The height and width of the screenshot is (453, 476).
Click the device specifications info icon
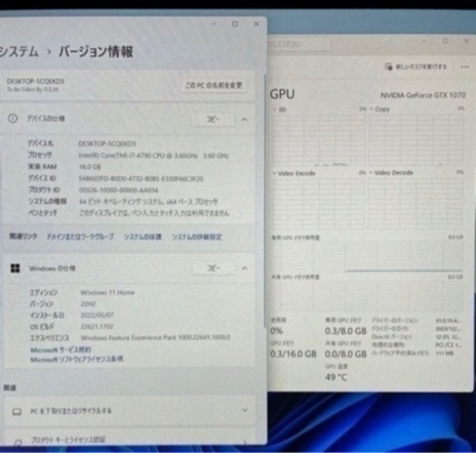point(13,118)
